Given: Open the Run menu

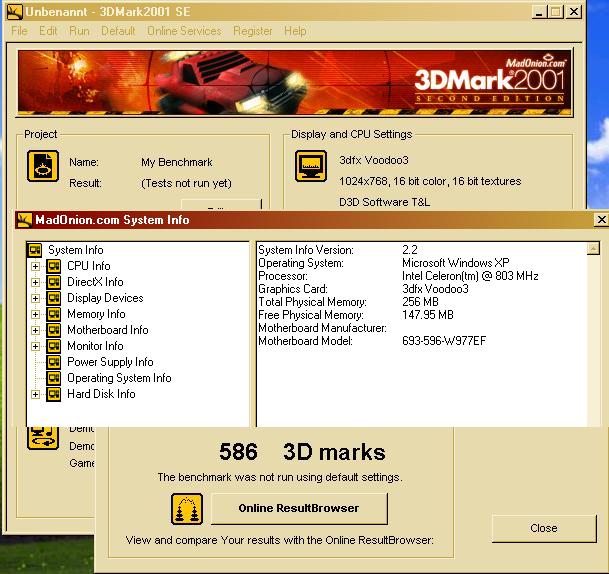Looking at the screenshot, I should coord(79,31).
